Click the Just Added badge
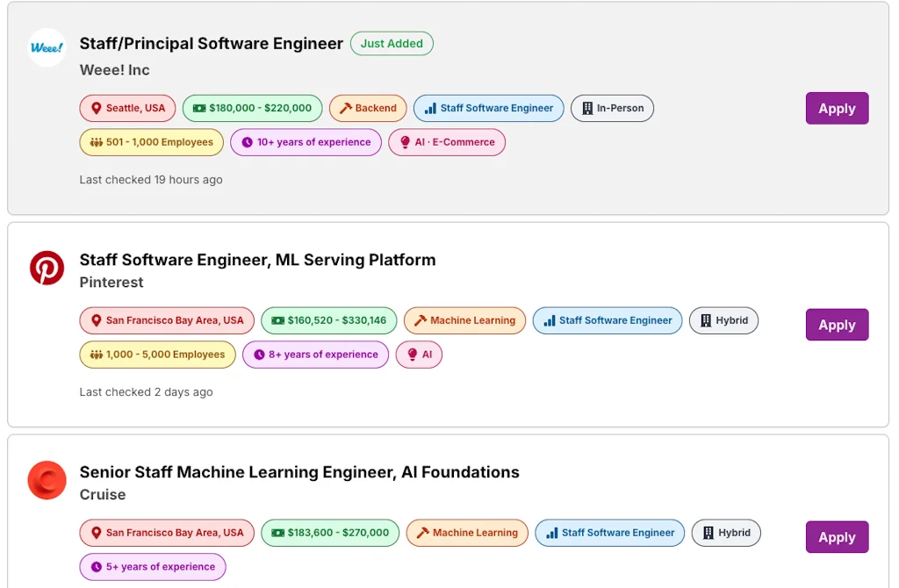899x588 pixels. tap(392, 43)
